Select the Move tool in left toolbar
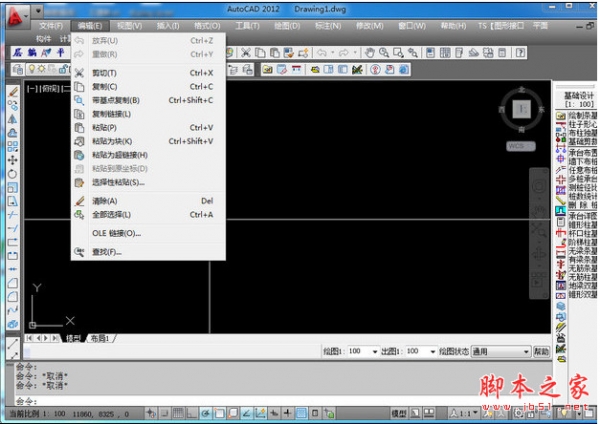 coord(13,160)
